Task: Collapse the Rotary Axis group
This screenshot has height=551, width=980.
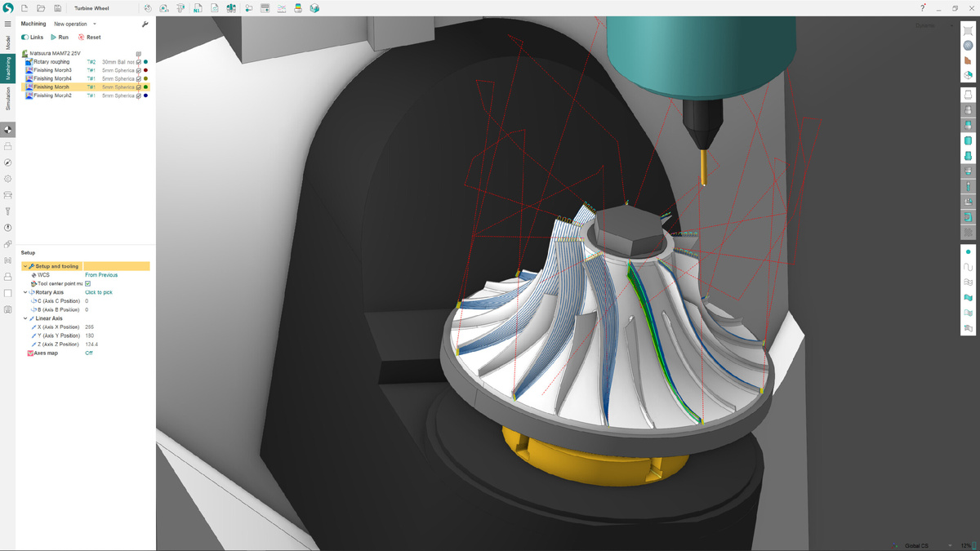Action: 24,292
